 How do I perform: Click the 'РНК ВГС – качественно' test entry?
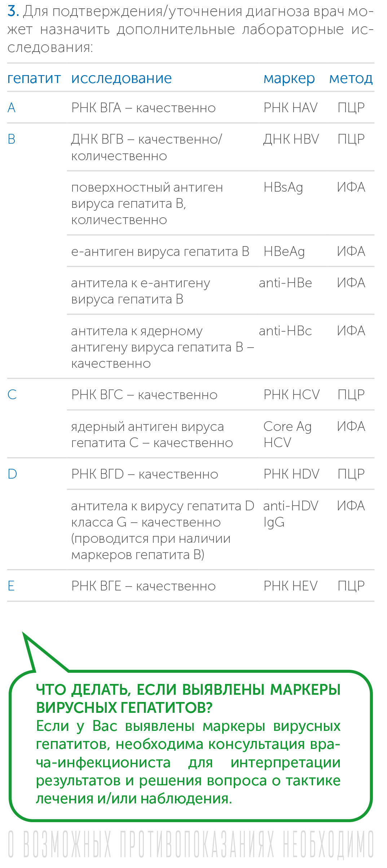(x=144, y=394)
